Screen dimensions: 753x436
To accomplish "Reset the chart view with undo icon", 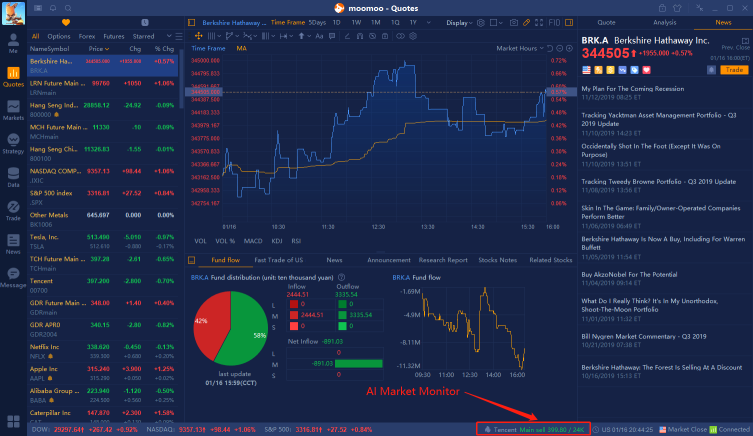I will (x=550, y=48).
